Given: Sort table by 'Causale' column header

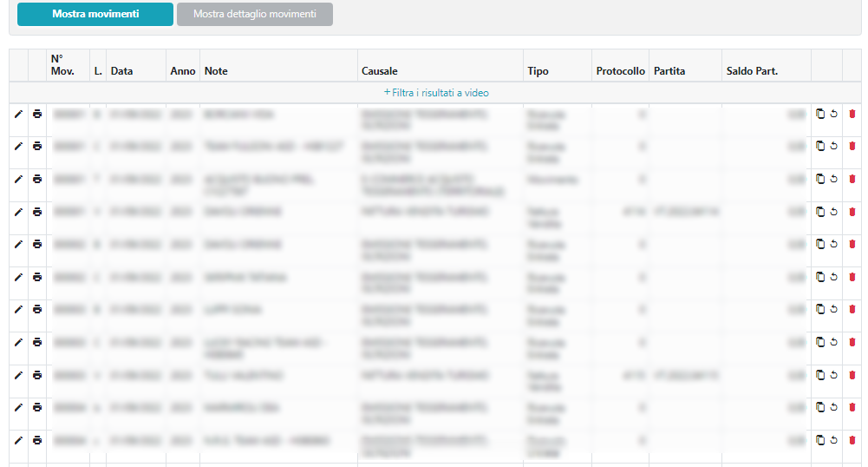Looking at the screenshot, I should coord(380,71).
